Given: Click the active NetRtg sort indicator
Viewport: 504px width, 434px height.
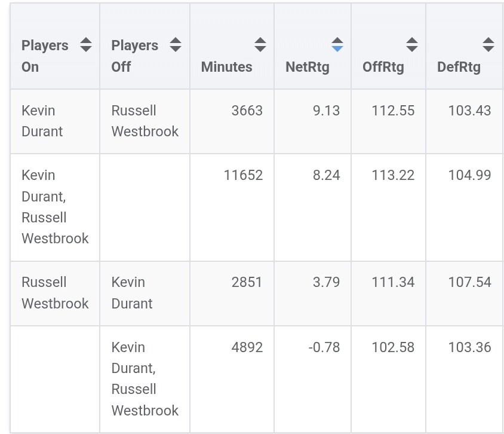Looking at the screenshot, I should (337, 45).
